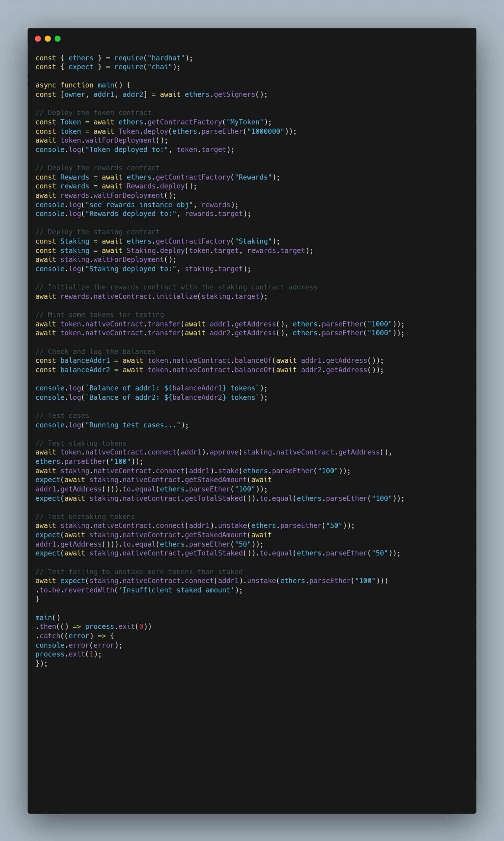504x841 pixels.
Task: Click the "Token deployed to:" log line
Action: click(x=135, y=149)
